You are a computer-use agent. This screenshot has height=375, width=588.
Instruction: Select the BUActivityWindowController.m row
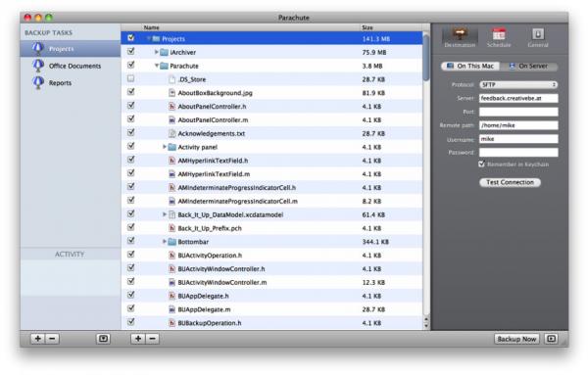coord(271,282)
